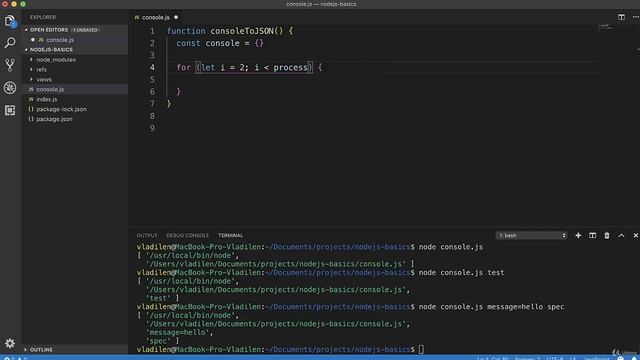This screenshot has height=360, width=640.
Task: Click the braces icon of package.json
Action: [x=31, y=119]
